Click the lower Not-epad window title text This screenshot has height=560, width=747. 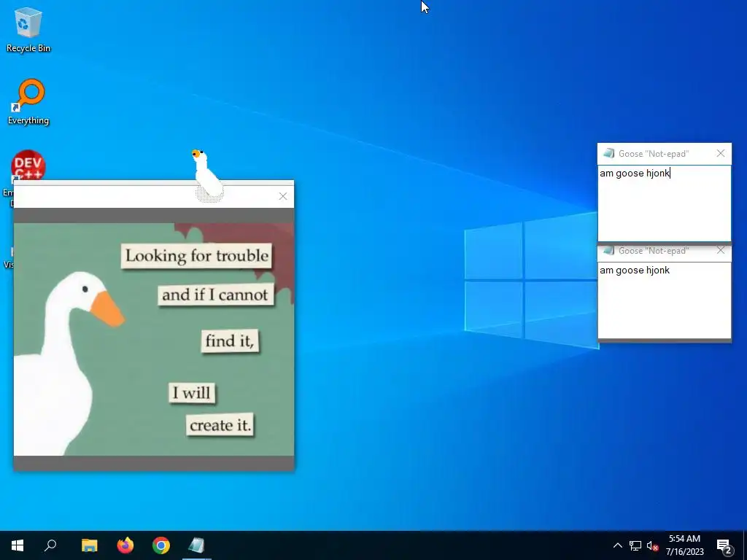pos(654,251)
